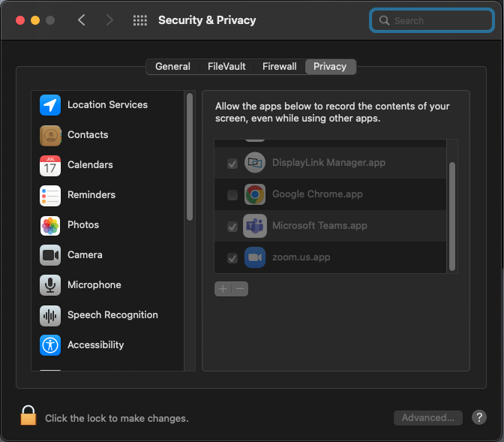504x442 pixels.
Task: Toggle the DisplayLink Manager.app checkbox
Action: point(232,164)
